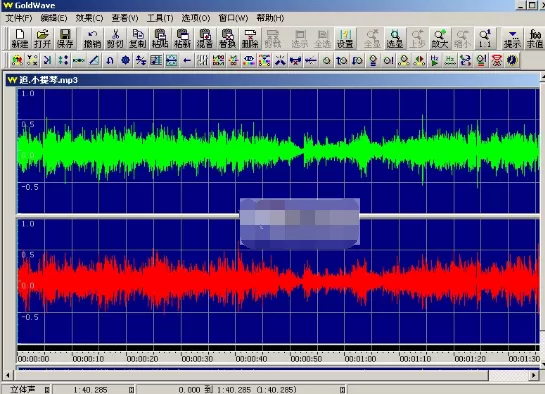The width and height of the screenshot is (545, 394).
Task: Click the red hourglass effect icon
Action: (x=496, y=60)
